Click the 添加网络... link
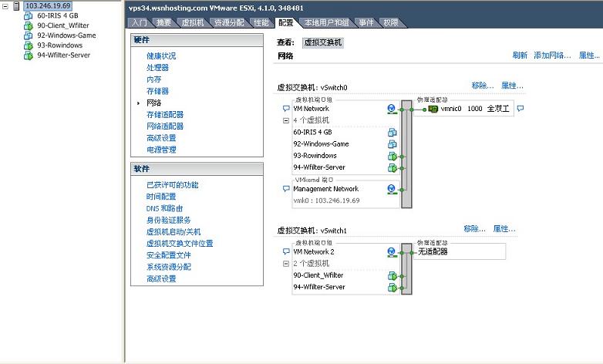This screenshot has height=364, width=603. tap(552, 56)
